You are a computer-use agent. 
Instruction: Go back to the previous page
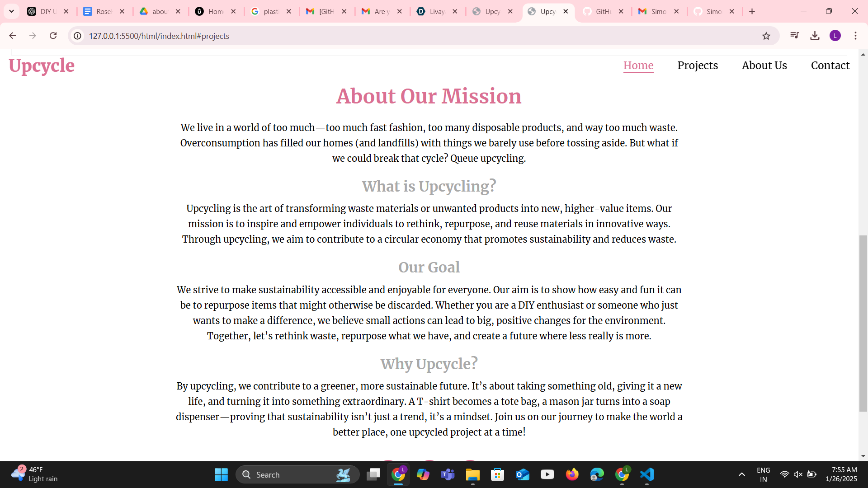point(13,36)
